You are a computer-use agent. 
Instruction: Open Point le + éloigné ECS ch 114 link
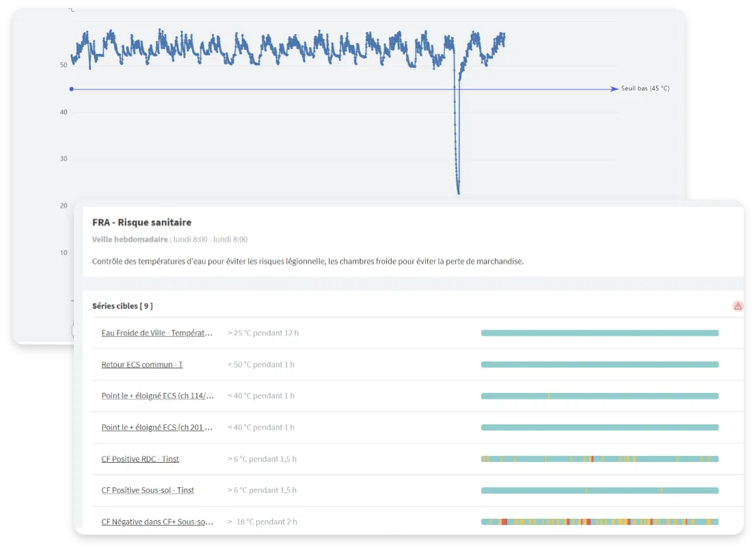click(x=157, y=396)
